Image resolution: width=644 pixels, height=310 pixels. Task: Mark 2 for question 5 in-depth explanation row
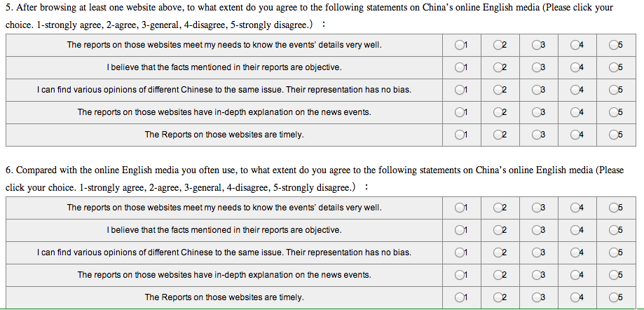pyautogui.click(x=498, y=113)
